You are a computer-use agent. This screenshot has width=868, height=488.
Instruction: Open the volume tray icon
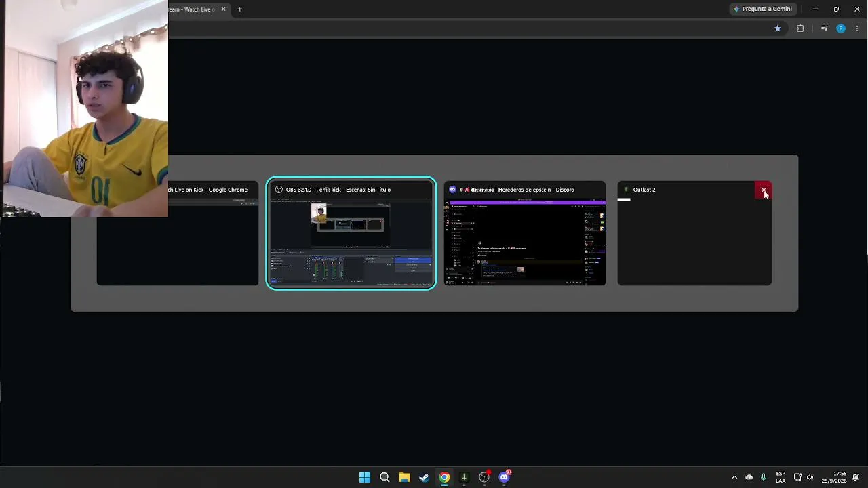pyautogui.click(x=810, y=477)
